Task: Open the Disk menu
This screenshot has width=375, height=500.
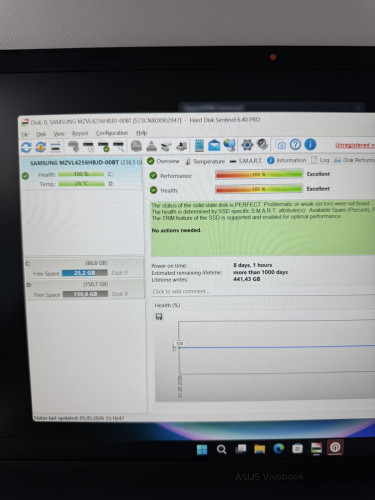Action: coord(41,134)
